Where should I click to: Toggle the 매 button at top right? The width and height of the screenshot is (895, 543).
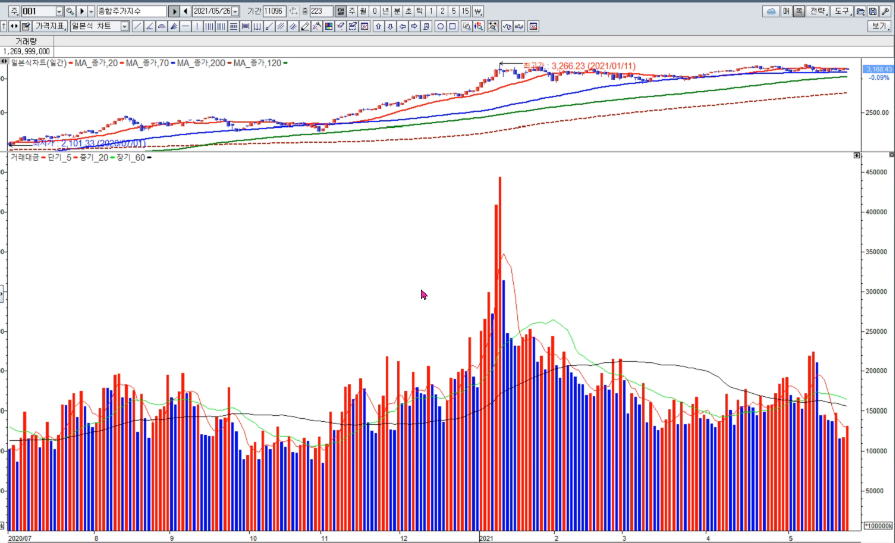787,11
